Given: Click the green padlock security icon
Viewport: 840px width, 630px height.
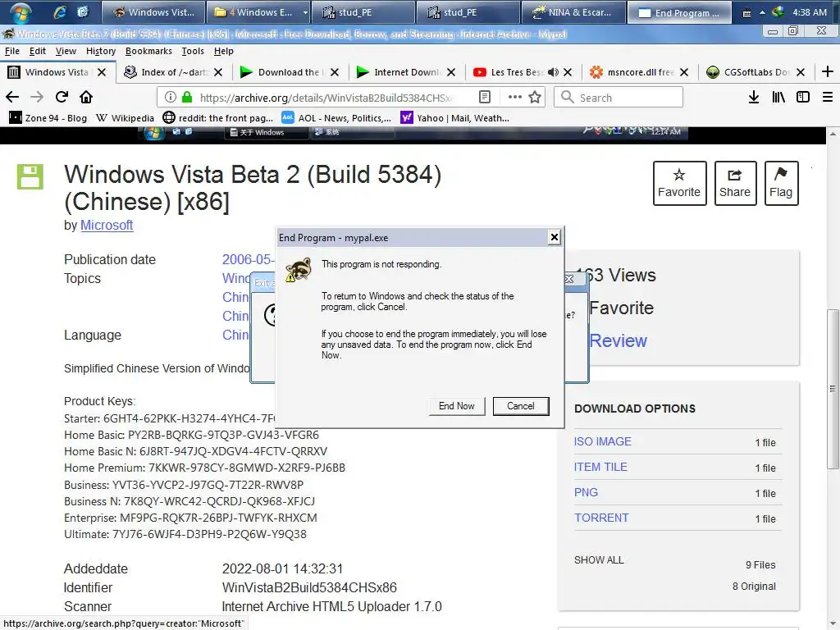Looking at the screenshot, I should pos(186,97).
